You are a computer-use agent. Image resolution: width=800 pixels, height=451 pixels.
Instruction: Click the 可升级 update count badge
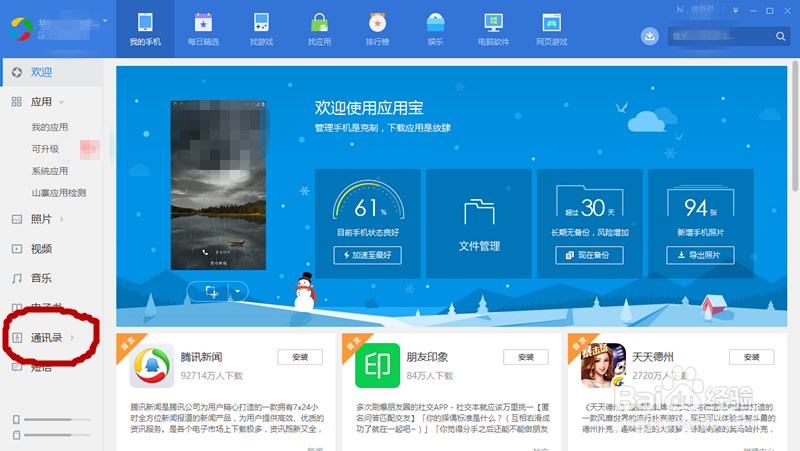tap(89, 149)
